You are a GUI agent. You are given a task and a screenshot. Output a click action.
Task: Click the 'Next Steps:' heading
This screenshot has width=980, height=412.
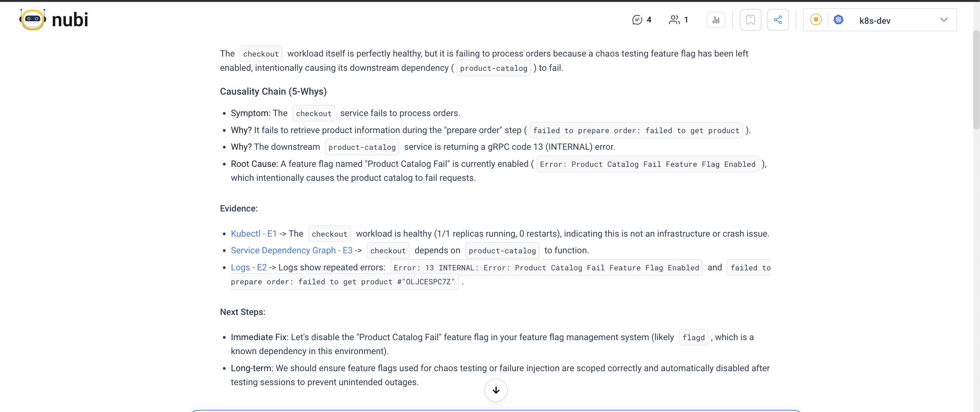[x=242, y=312]
